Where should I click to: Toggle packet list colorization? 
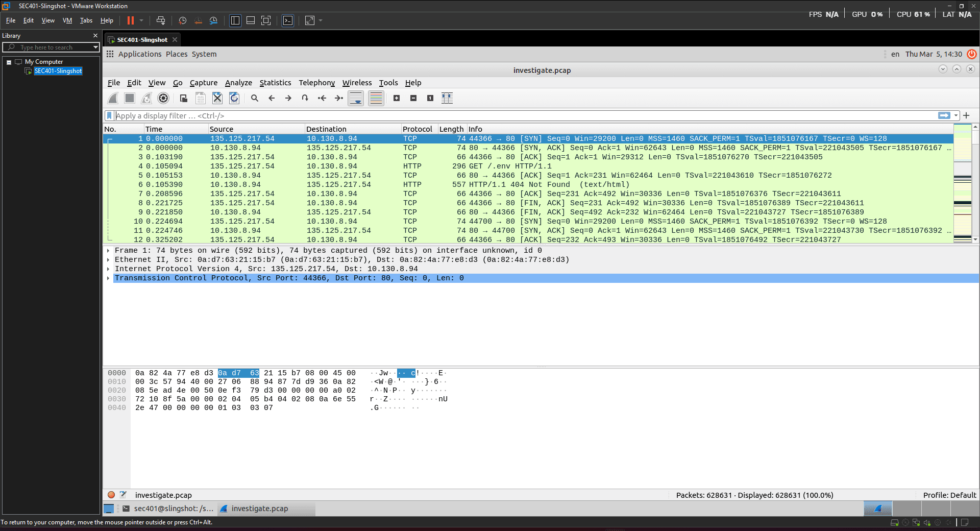point(376,98)
